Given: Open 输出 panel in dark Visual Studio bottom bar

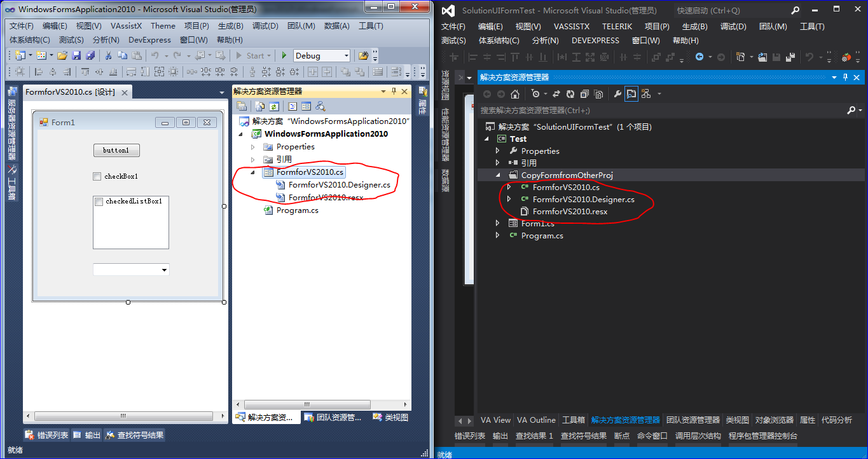Looking at the screenshot, I should pyautogui.click(x=500, y=436).
